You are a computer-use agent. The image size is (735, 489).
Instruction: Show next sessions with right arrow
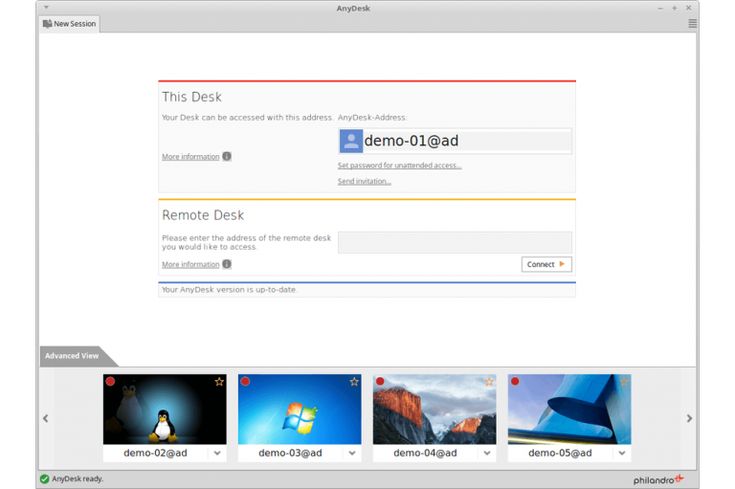pos(689,418)
